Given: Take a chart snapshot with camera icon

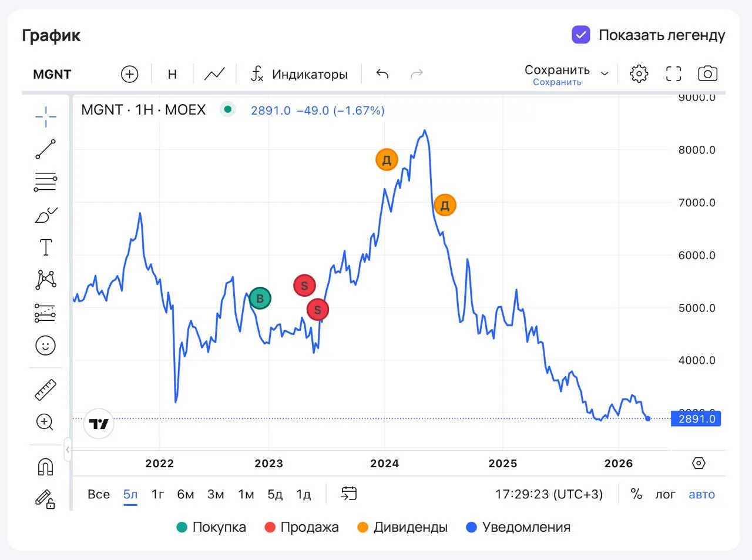Looking at the screenshot, I should [707, 73].
